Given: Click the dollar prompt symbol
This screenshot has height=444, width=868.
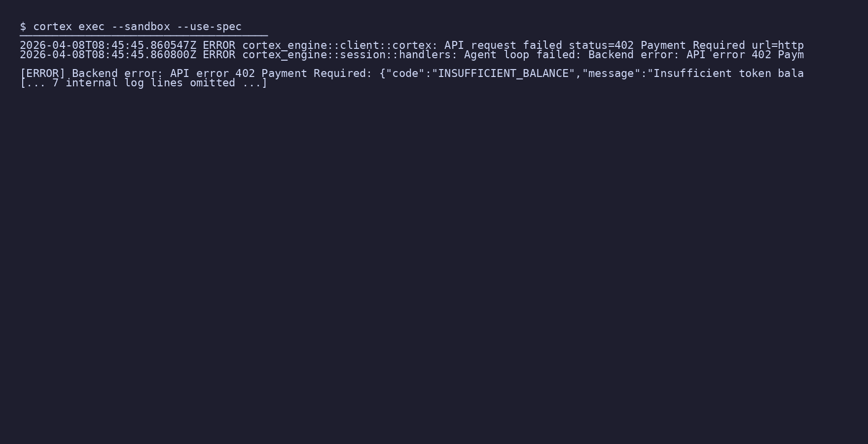Looking at the screenshot, I should pos(23,27).
